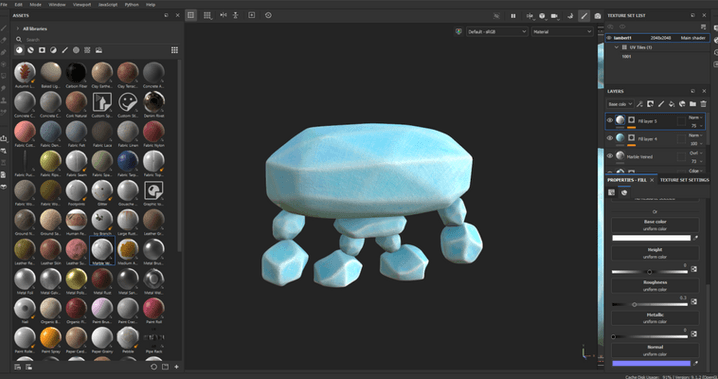The image size is (718, 379).
Task: Select the Filters category icon in Assets
Action: pos(54,50)
